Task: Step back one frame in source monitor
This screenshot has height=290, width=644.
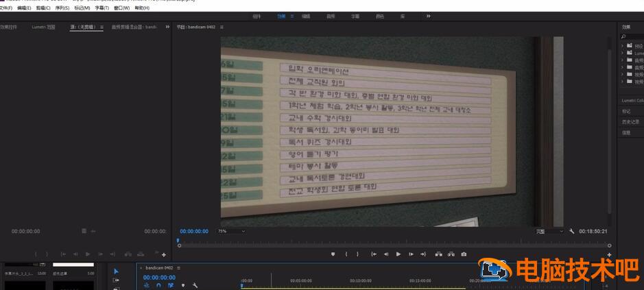Action: point(75,254)
